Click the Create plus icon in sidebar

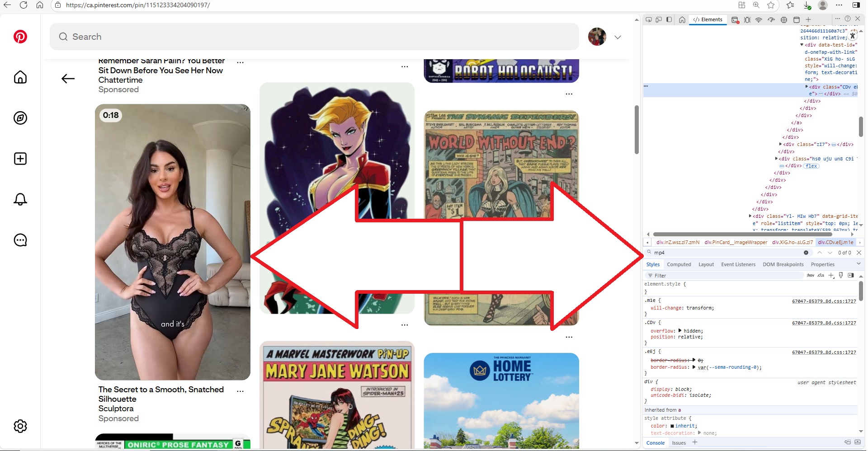[x=20, y=159]
